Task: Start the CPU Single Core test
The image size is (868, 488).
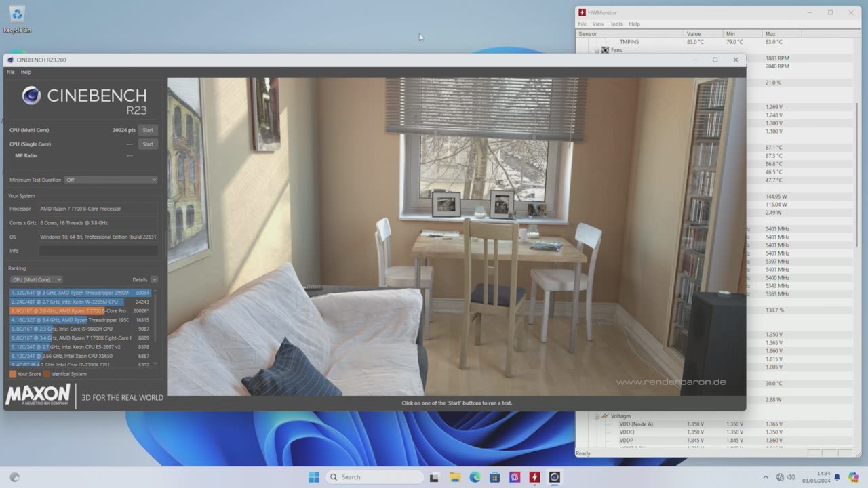Action: point(148,144)
